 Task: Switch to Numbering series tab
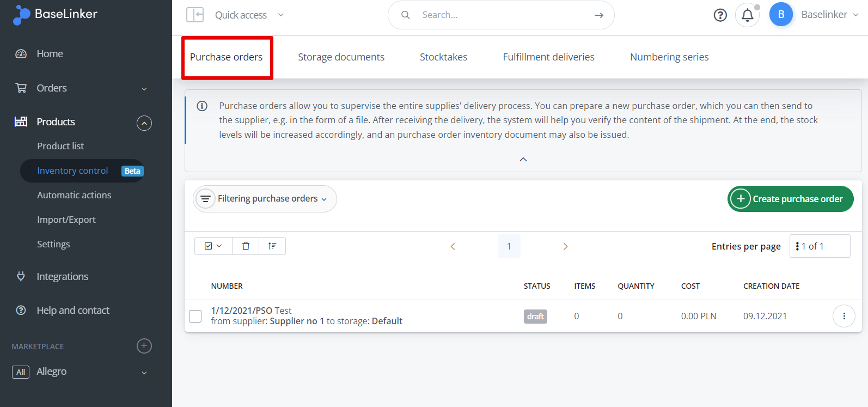669,57
